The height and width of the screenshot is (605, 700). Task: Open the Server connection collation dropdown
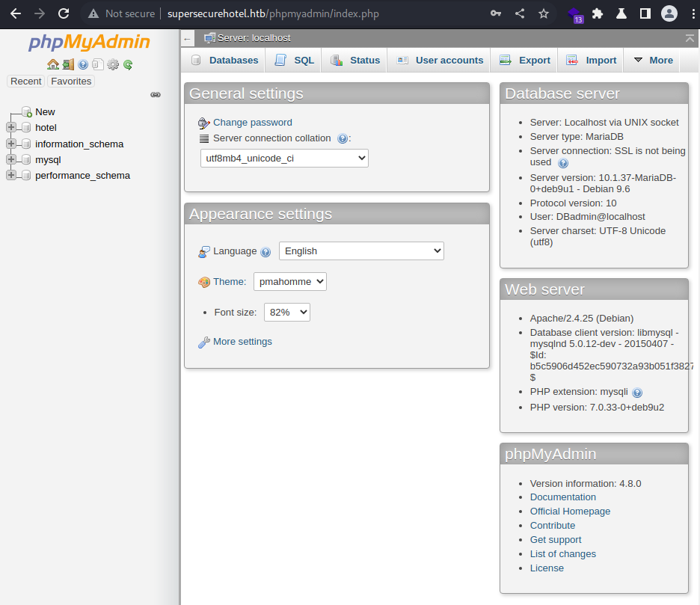[x=284, y=158]
